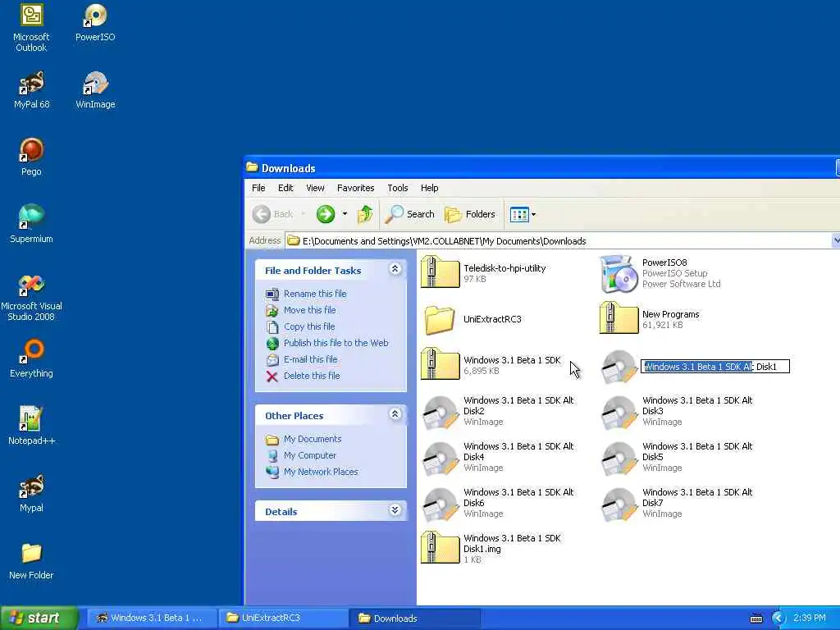Screen dimensions: 840x630
Task: Select Microsoft Visual Studio 2008 icon
Action: (31, 297)
